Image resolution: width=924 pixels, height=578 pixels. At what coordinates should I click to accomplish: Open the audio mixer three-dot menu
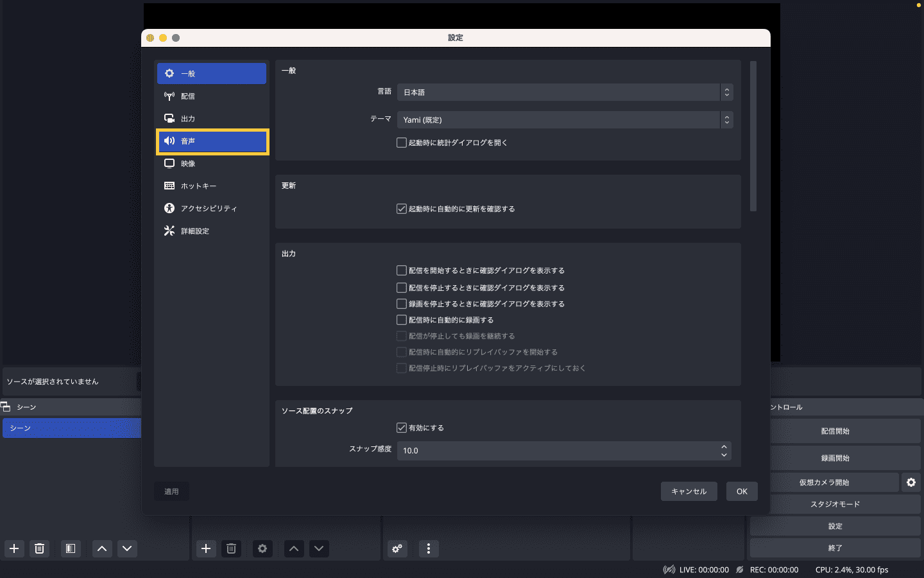coord(429,548)
